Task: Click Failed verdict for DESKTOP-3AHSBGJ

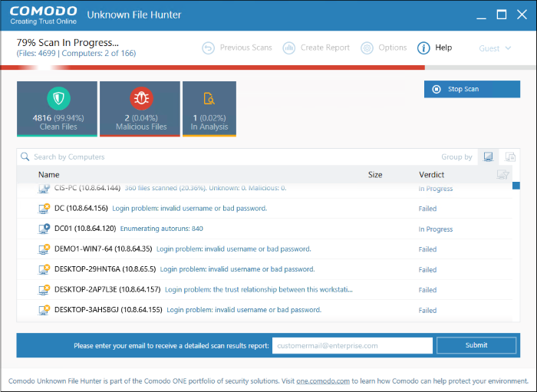Action: click(427, 310)
